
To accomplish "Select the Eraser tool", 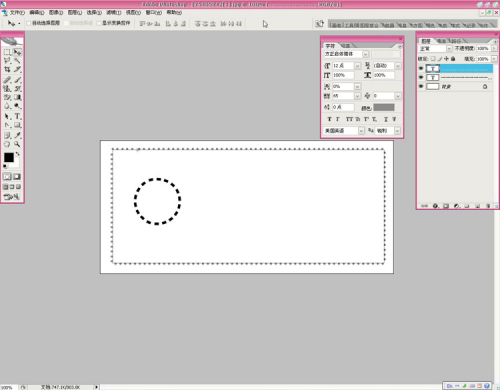I will 7,97.
